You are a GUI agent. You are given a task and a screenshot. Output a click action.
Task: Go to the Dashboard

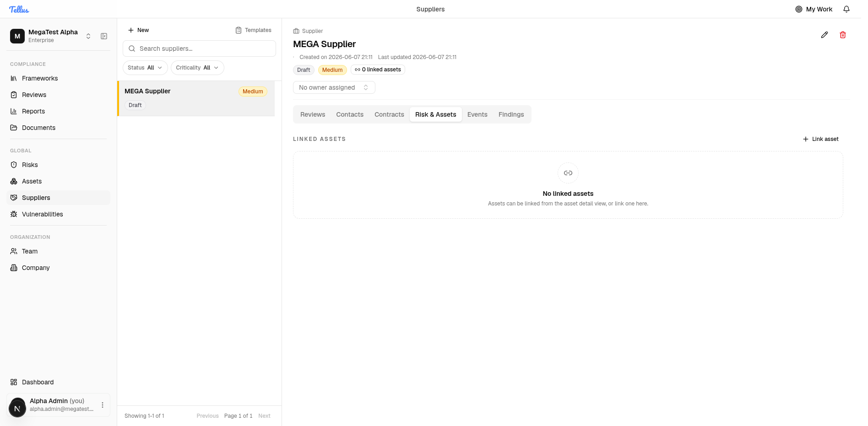58,382
